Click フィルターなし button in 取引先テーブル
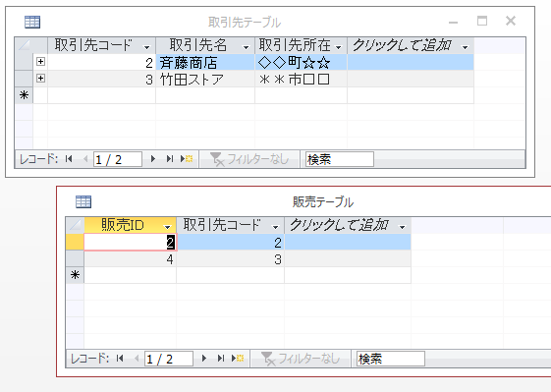The image size is (551, 392). pos(249,159)
